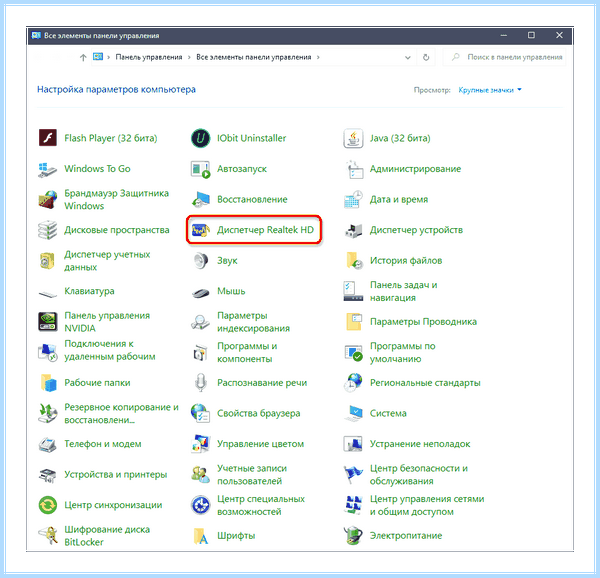Click the Устройства и принтеры icon
The image size is (600, 578).
point(47,475)
